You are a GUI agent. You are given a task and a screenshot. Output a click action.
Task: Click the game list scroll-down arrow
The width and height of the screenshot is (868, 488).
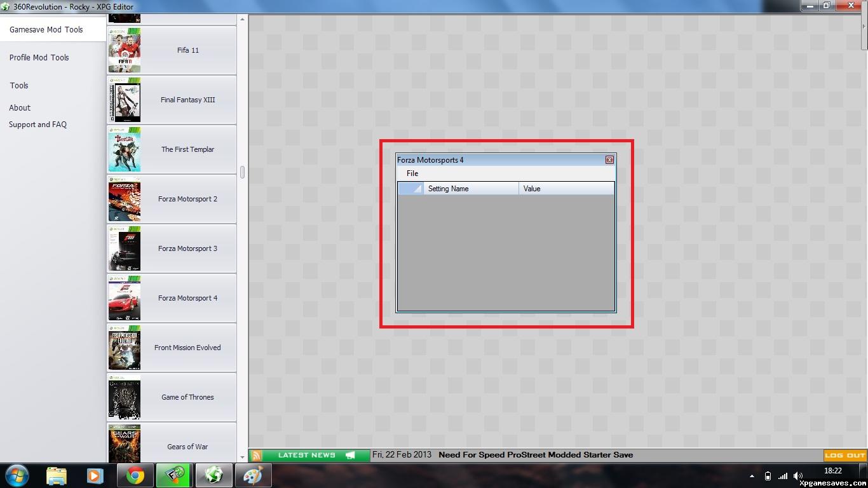pyautogui.click(x=242, y=457)
